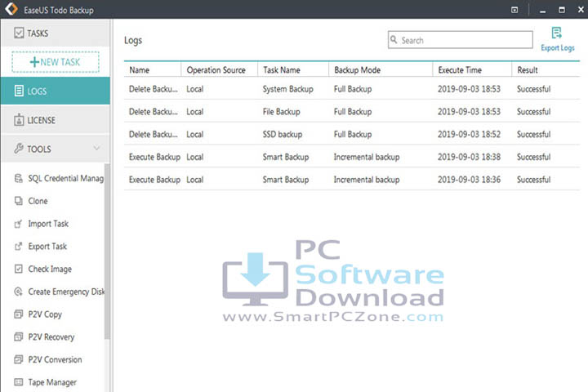Click the magnifier icon in search box
Viewport: 588px width, 392px height.
394,39
